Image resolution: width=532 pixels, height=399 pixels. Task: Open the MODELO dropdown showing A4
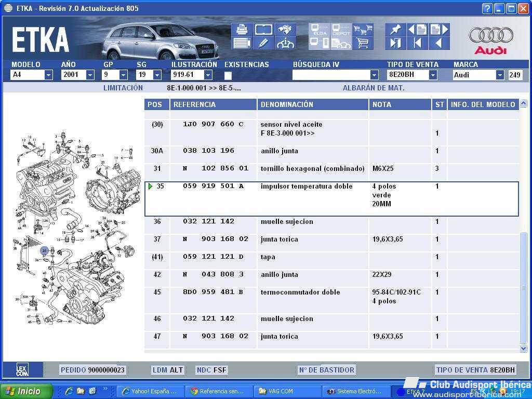coord(48,75)
